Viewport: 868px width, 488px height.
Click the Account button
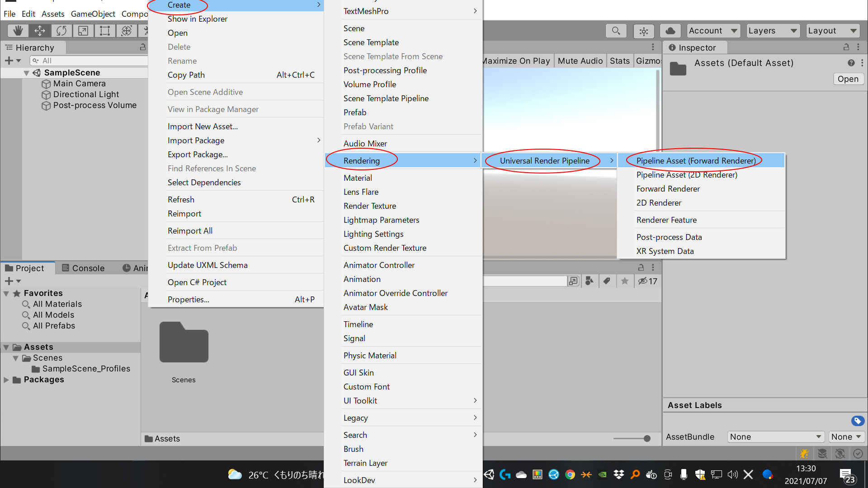(713, 31)
